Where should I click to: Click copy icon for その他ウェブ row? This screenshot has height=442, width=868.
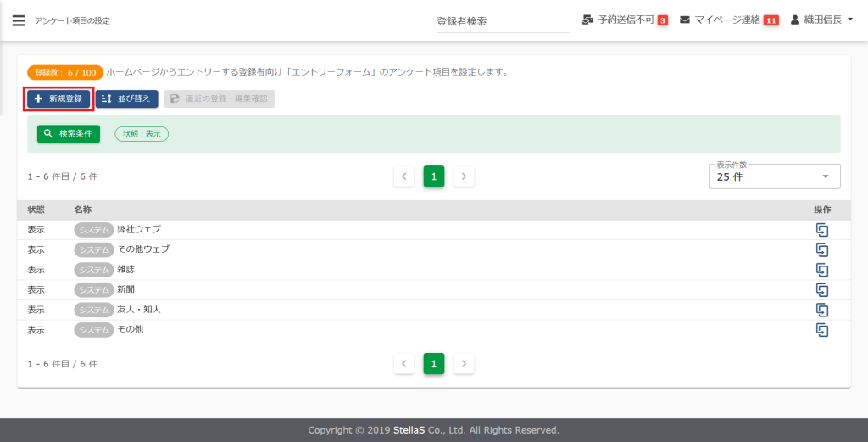(821, 249)
